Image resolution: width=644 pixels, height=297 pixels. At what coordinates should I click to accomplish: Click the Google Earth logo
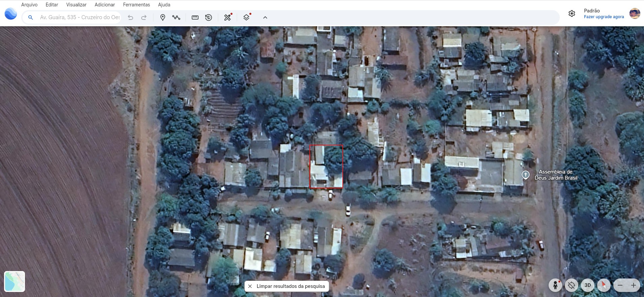point(11,14)
